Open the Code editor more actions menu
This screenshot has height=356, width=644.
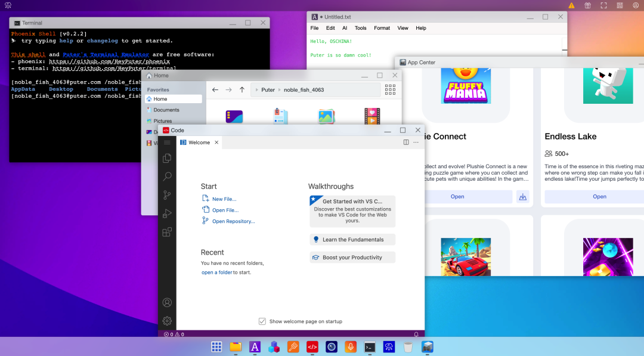click(x=416, y=143)
